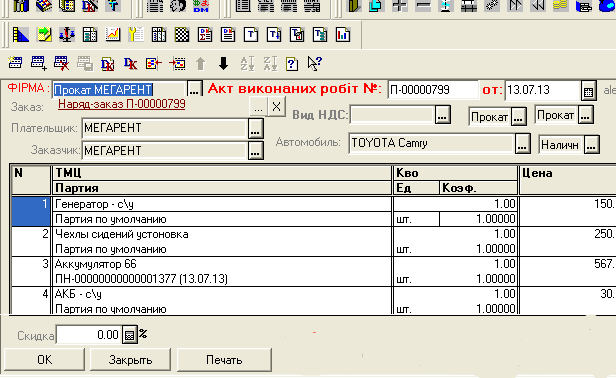Click the date field 13.07.13
616x378 pixels.
[543, 90]
